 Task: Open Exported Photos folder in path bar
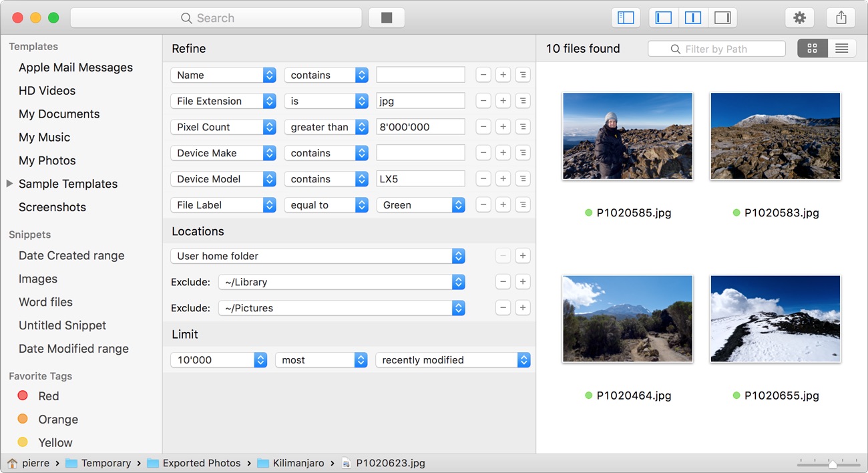(x=194, y=463)
